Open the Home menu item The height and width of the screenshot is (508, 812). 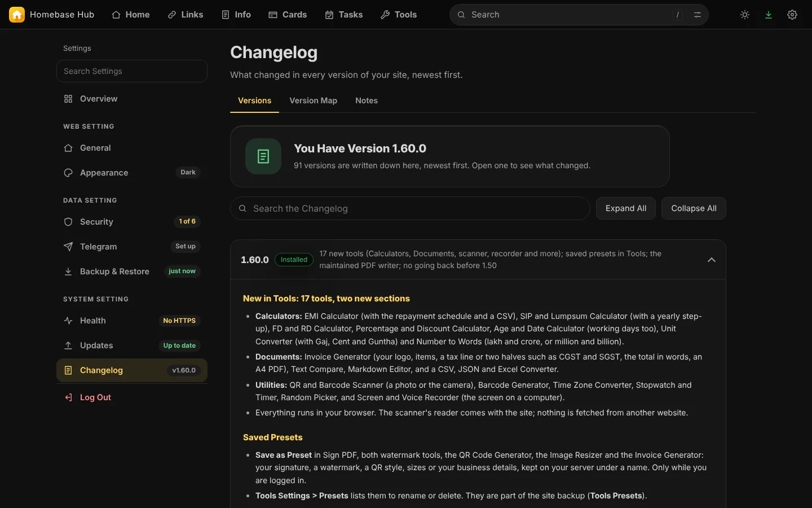pyautogui.click(x=131, y=15)
